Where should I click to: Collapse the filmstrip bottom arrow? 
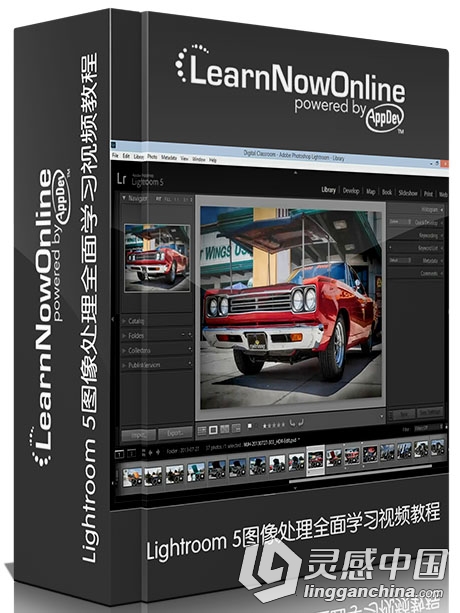click(295, 488)
